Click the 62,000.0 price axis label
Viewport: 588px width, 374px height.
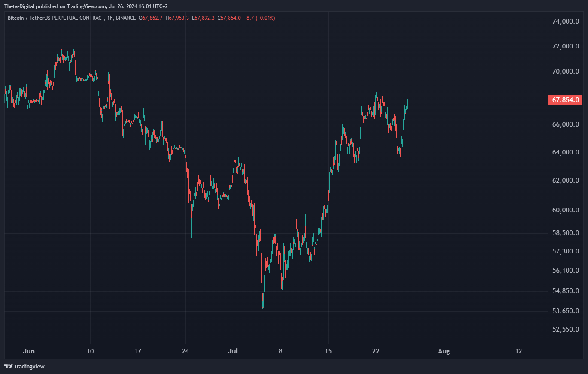565,181
